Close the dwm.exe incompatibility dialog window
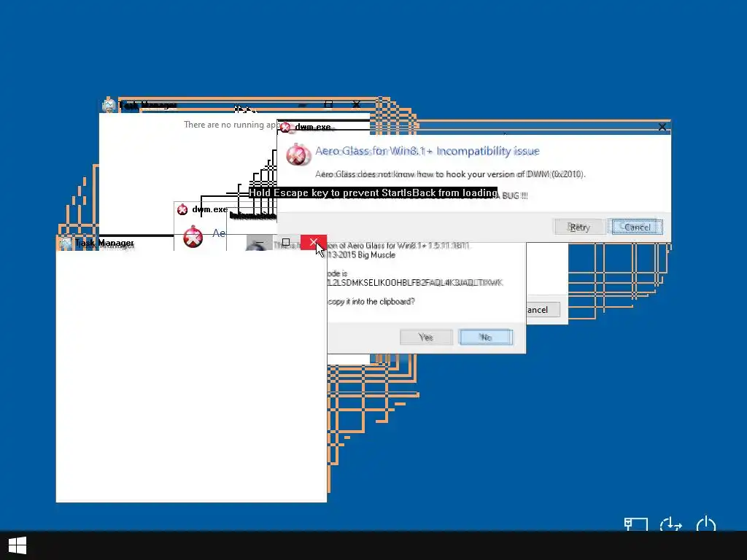 pyautogui.click(x=662, y=127)
